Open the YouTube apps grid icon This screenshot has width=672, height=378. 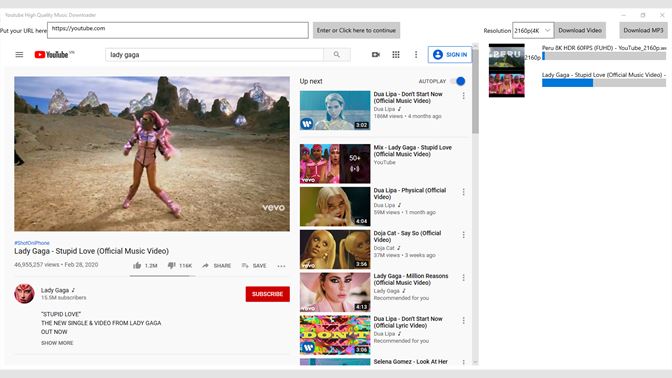pyautogui.click(x=396, y=54)
